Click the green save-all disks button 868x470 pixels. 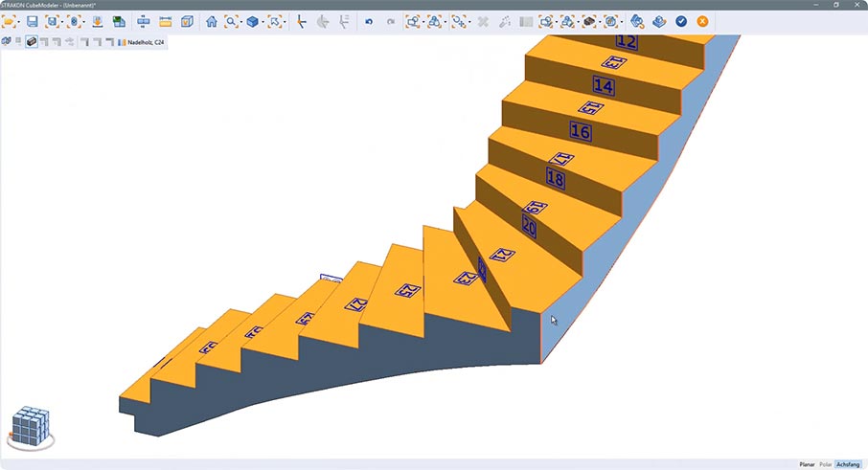point(119,21)
